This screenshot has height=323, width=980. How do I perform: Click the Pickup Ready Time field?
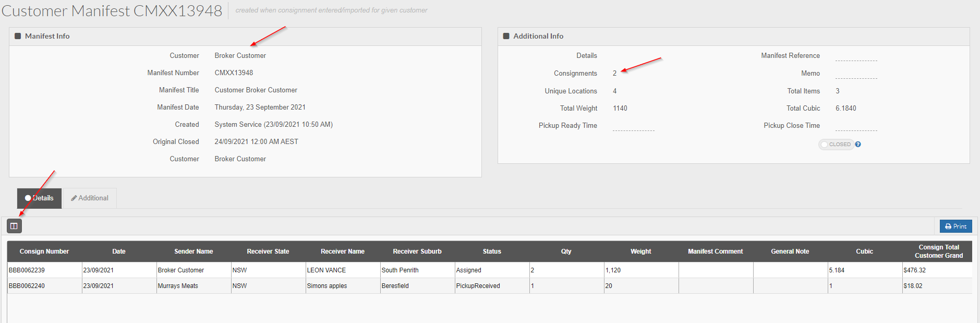633,126
